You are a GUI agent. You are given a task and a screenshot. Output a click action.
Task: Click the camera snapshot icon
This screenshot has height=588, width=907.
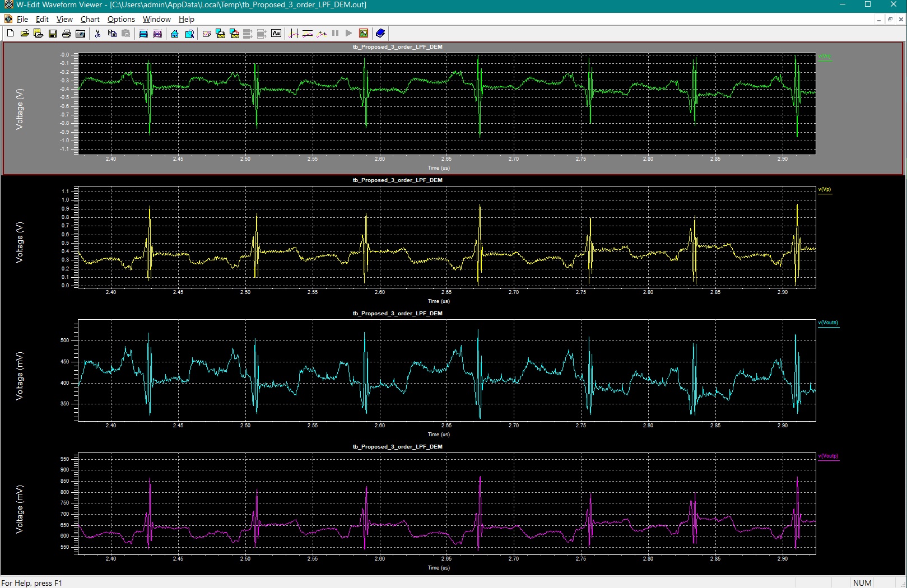[80, 34]
